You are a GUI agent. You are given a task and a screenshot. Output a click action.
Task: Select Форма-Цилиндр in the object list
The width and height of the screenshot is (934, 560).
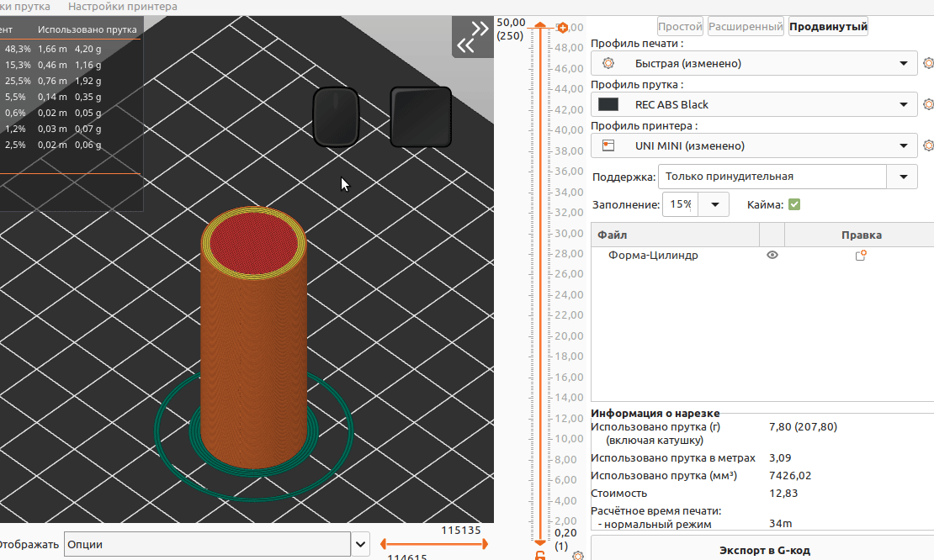[653, 256]
